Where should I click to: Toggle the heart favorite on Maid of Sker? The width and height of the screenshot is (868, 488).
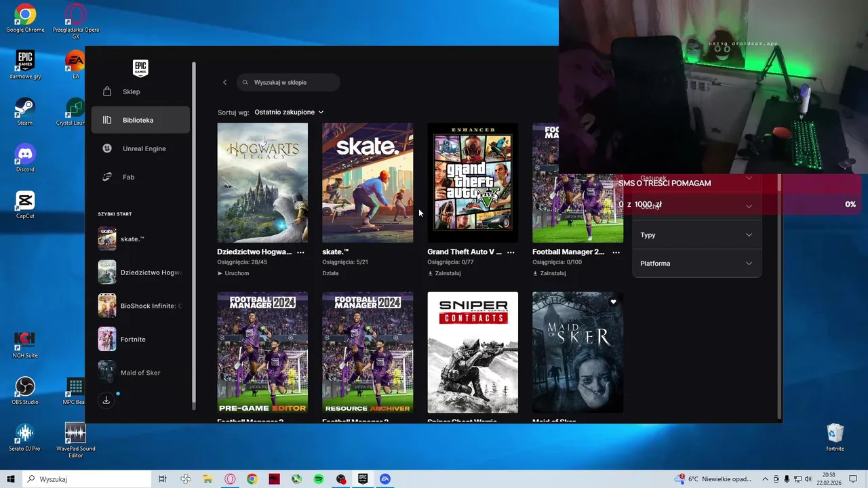pos(613,302)
